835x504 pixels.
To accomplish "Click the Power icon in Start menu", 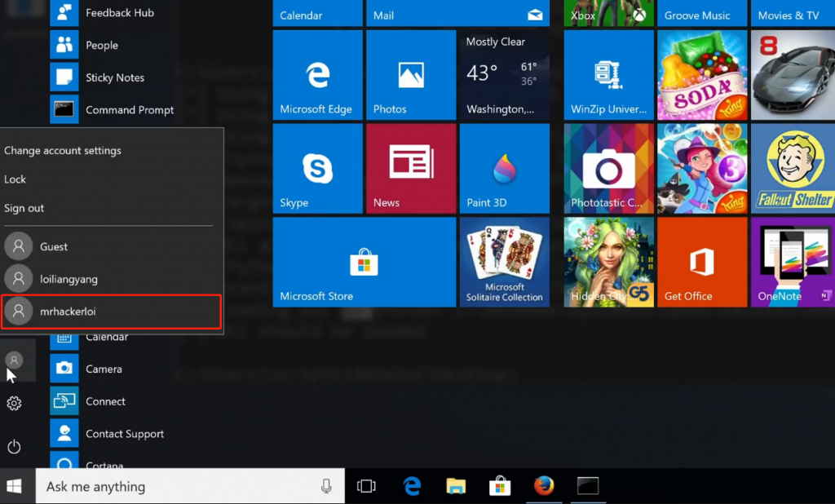I will [14, 446].
